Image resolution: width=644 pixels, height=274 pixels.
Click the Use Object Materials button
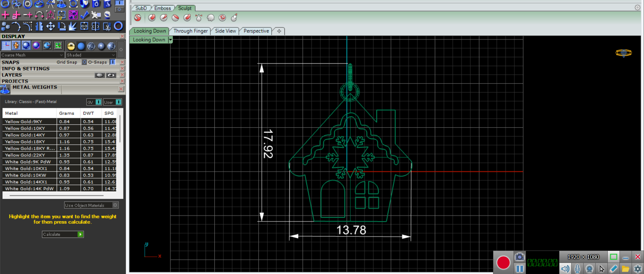(91, 205)
